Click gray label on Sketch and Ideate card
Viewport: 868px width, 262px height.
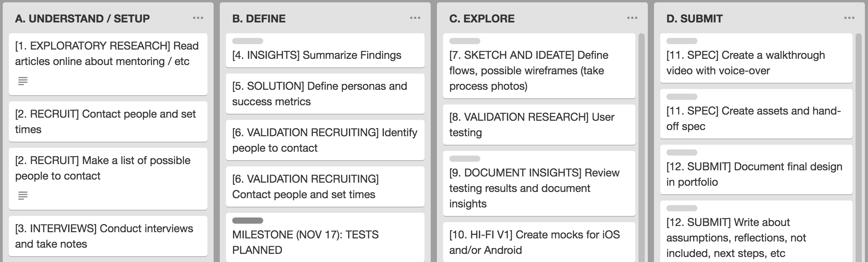pyautogui.click(x=465, y=41)
